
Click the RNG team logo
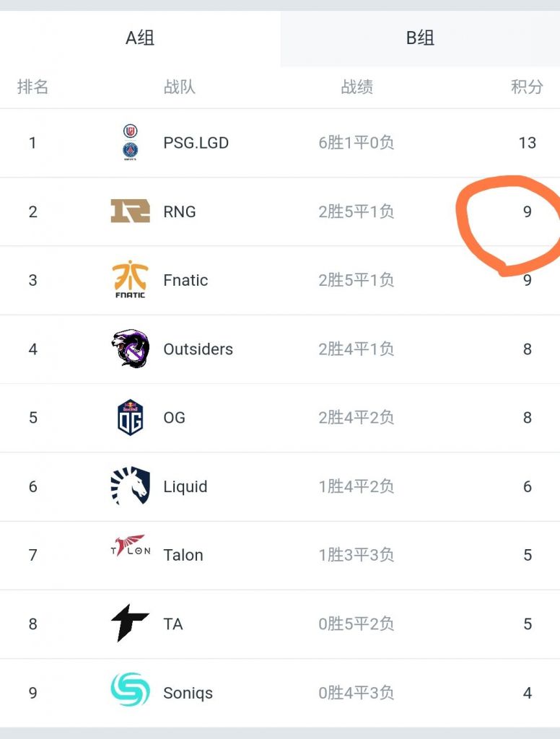[x=130, y=211]
